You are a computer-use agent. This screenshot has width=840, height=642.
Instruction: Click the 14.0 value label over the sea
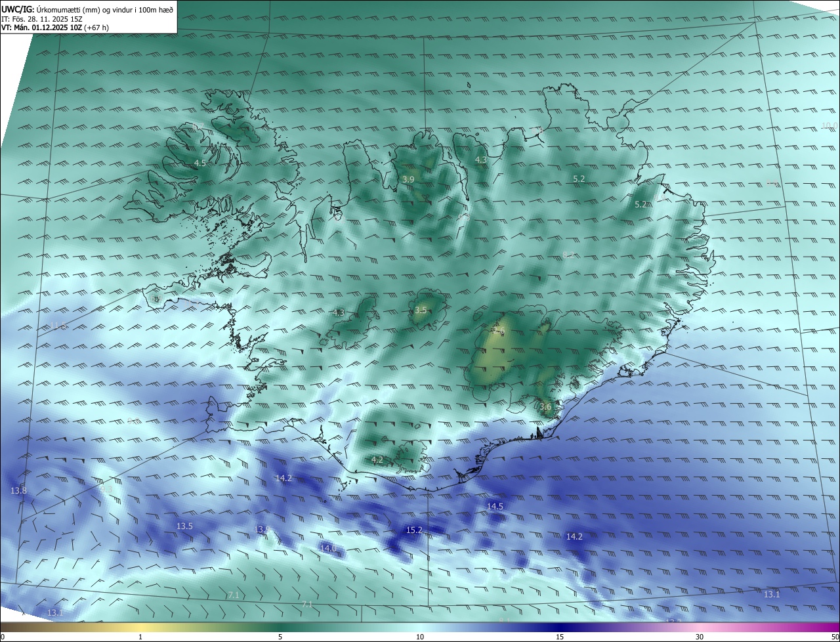[328, 548]
